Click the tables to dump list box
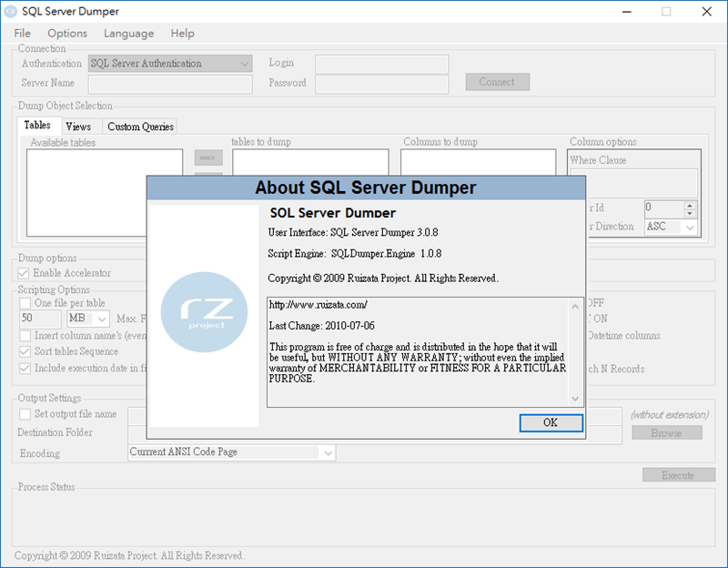 pyautogui.click(x=310, y=162)
